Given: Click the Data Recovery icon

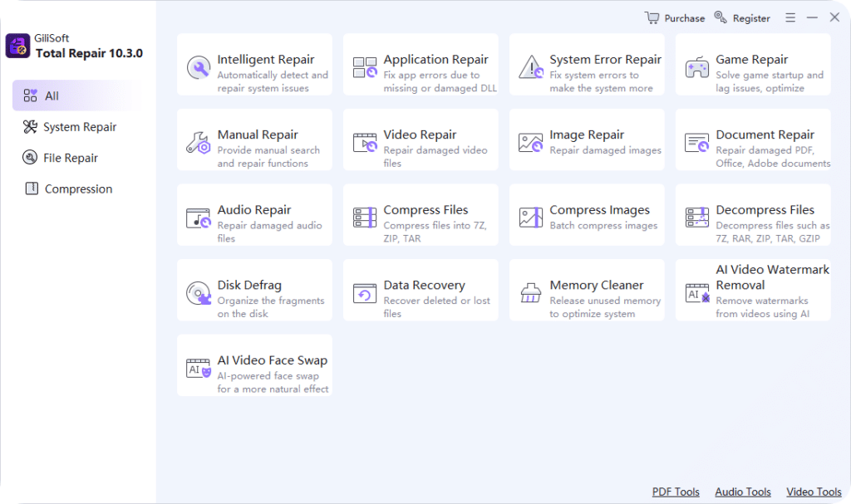Looking at the screenshot, I should click(x=365, y=293).
